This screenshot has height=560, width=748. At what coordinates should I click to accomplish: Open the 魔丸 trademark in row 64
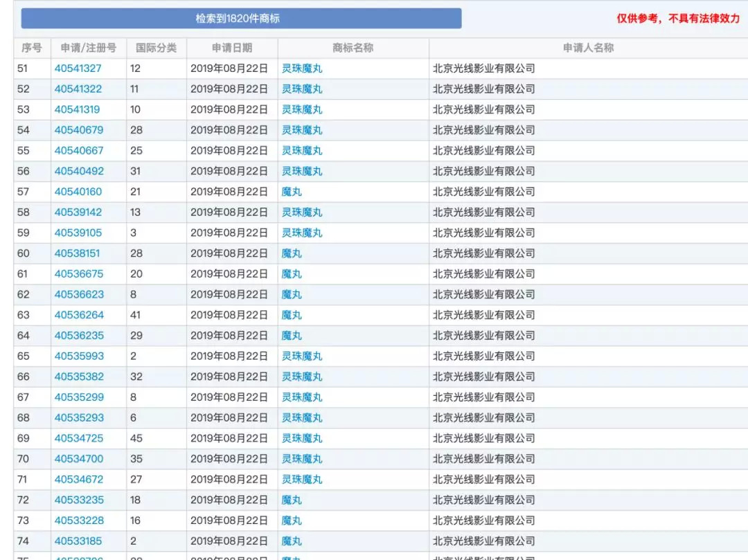tap(292, 336)
